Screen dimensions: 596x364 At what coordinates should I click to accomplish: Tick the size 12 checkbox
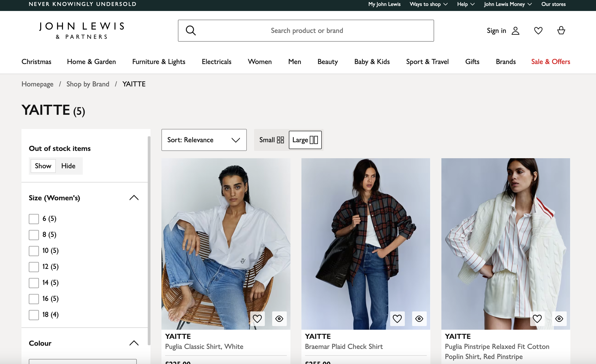[x=34, y=267]
